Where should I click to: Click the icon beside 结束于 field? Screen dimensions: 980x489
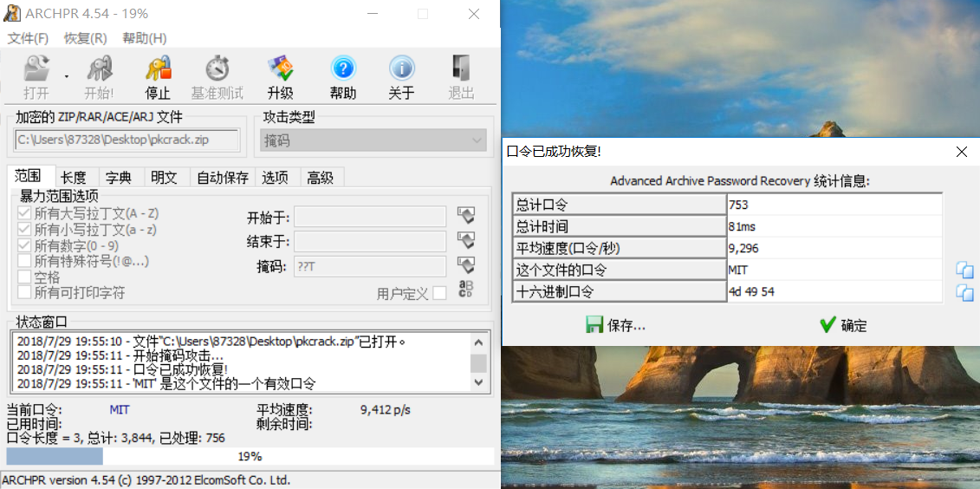point(465,240)
